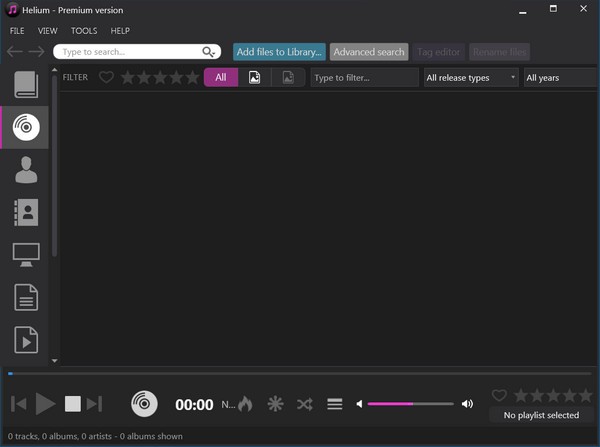The image size is (600, 447).
Task: Click Add files to Library button
Action: 279,52
